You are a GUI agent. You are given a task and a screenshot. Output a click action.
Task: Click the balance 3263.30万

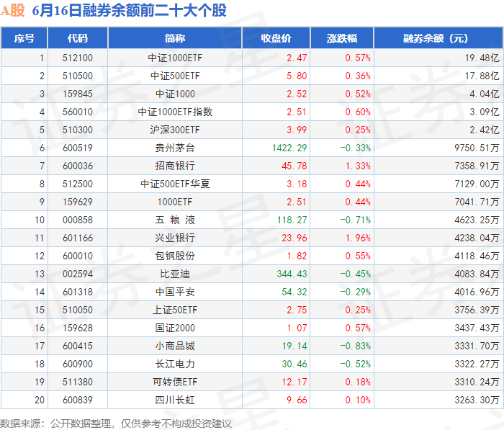(477, 400)
